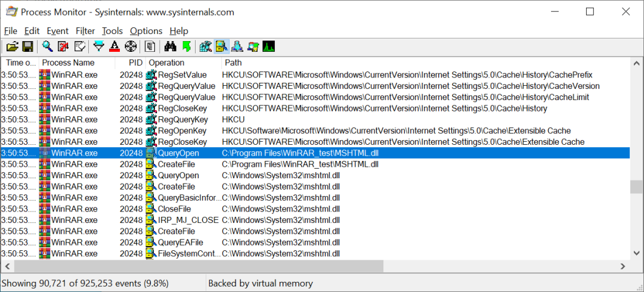Click the Process Name column header
Viewport: 644px width, 292px height.
tap(77, 63)
